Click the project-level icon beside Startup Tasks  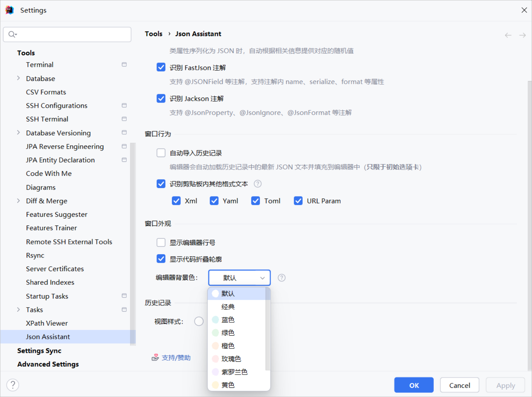click(x=124, y=296)
